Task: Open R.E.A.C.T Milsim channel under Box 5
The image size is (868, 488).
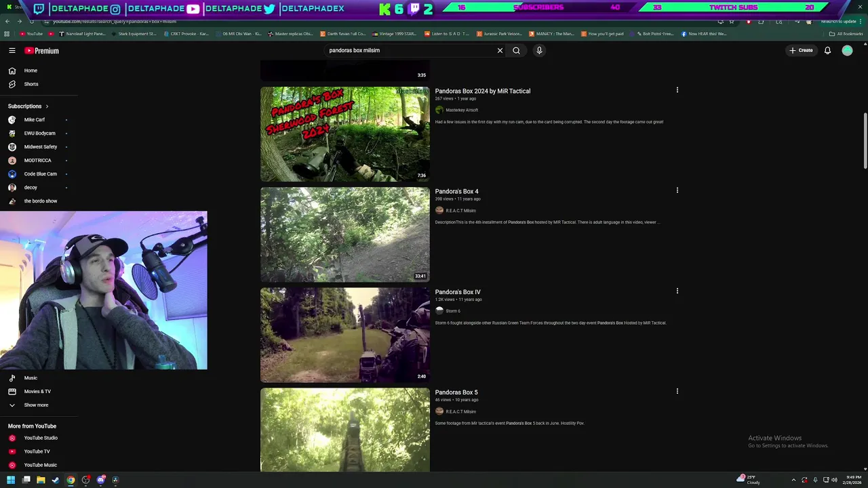Action: coord(460,411)
